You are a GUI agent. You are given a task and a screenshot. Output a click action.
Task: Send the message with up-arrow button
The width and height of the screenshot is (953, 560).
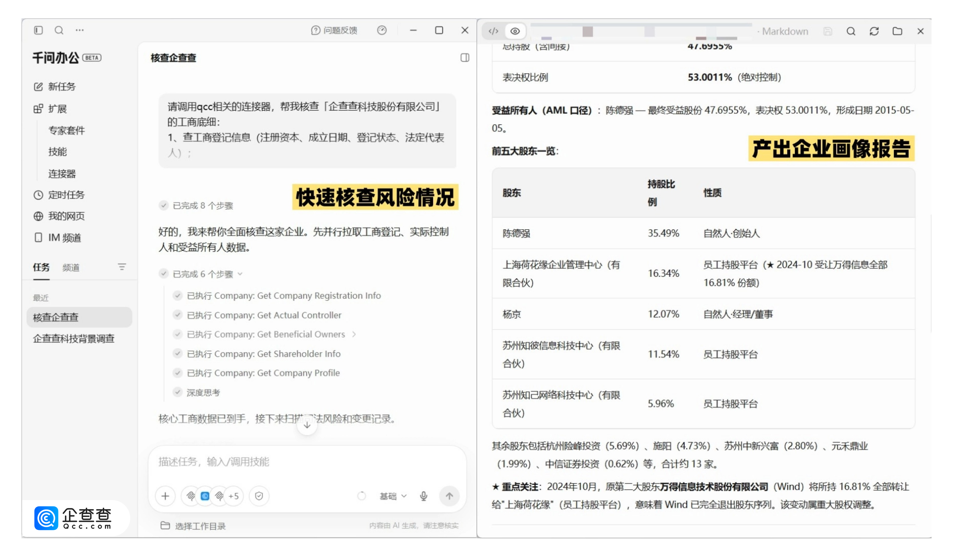449,496
